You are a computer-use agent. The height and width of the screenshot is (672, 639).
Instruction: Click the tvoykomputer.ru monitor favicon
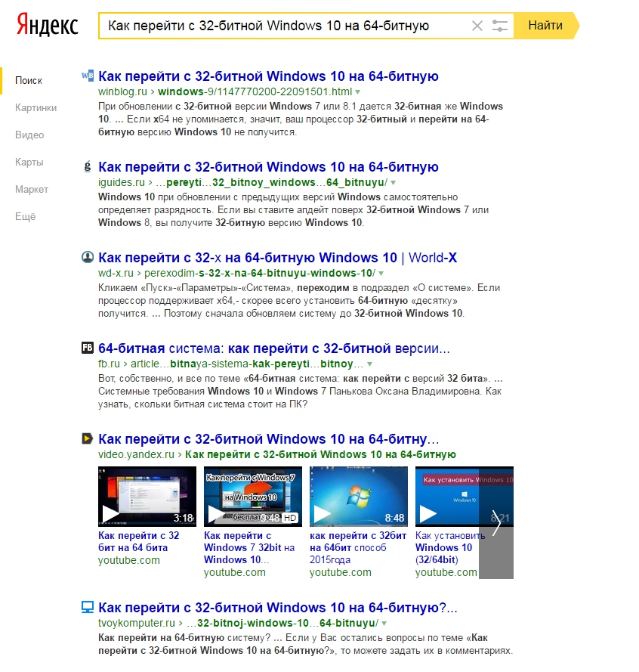[x=88, y=607]
